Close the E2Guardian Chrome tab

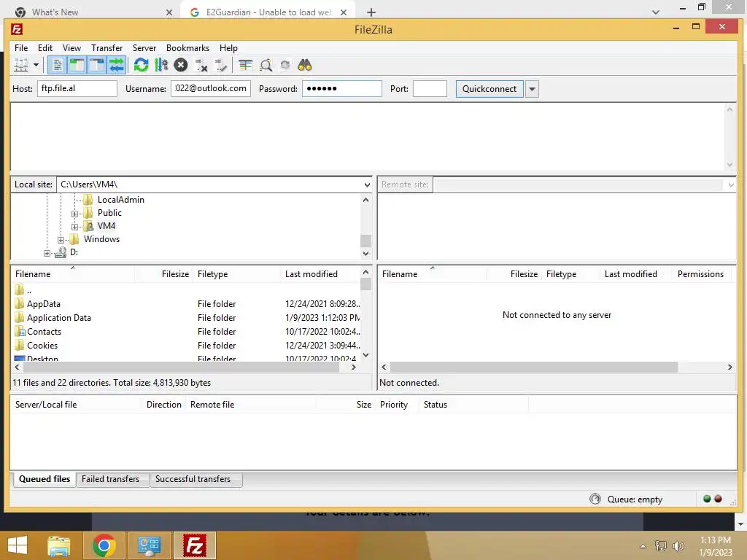[x=344, y=12]
